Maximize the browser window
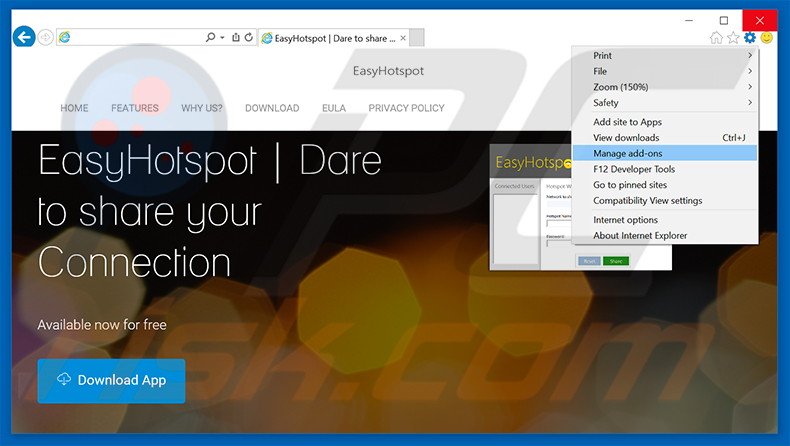 tap(723, 20)
